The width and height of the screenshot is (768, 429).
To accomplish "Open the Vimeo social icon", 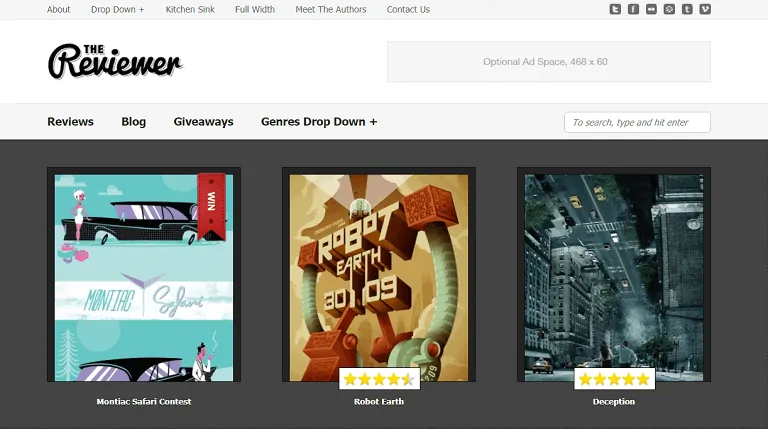I will pyautogui.click(x=705, y=9).
